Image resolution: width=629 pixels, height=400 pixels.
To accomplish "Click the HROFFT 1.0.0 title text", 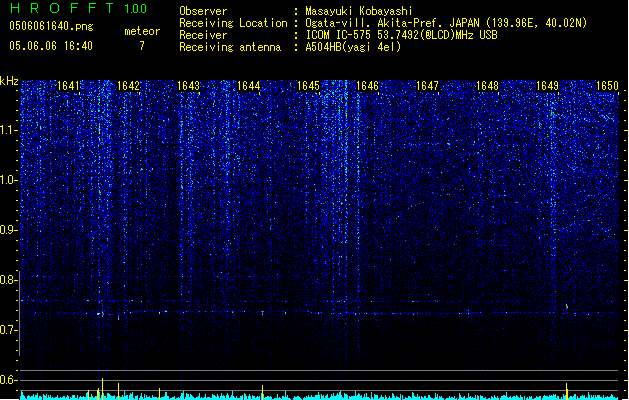I will 78,8.
